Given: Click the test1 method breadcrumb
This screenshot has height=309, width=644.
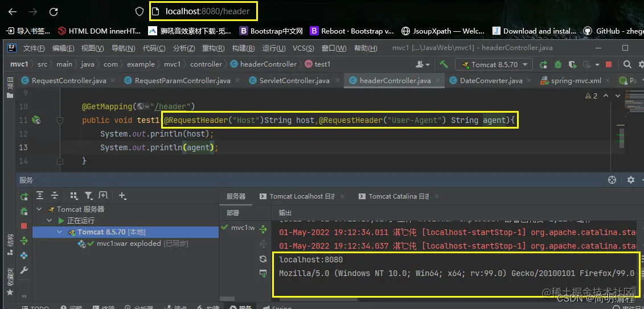Looking at the screenshot, I should [318, 64].
